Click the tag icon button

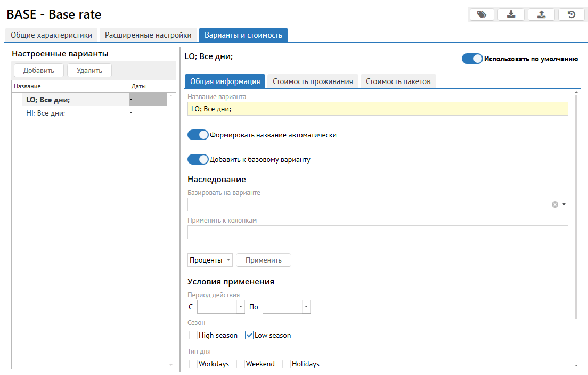click(x=481, y=14)
